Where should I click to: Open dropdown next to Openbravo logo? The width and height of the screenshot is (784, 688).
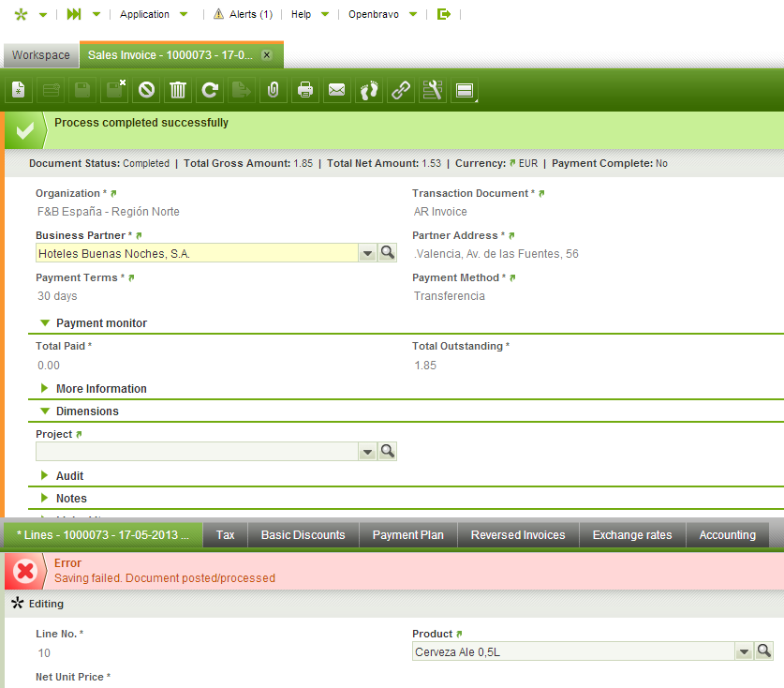pyautogui.click(x=43, y=14)
